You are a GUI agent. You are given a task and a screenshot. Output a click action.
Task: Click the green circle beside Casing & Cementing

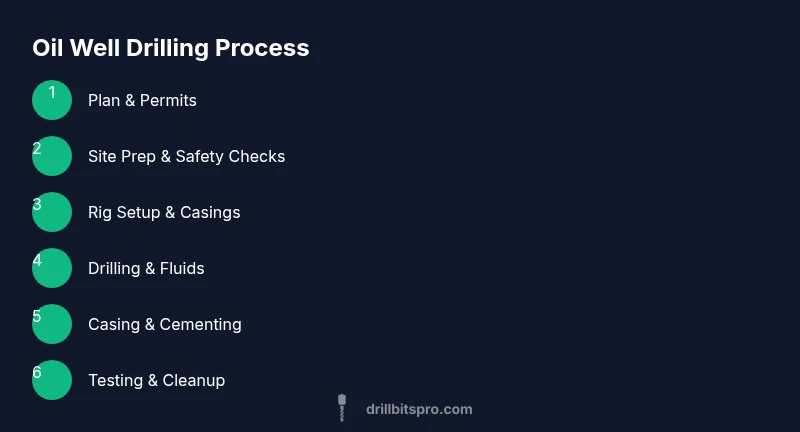pyautogui.click(x=52, y=324)
